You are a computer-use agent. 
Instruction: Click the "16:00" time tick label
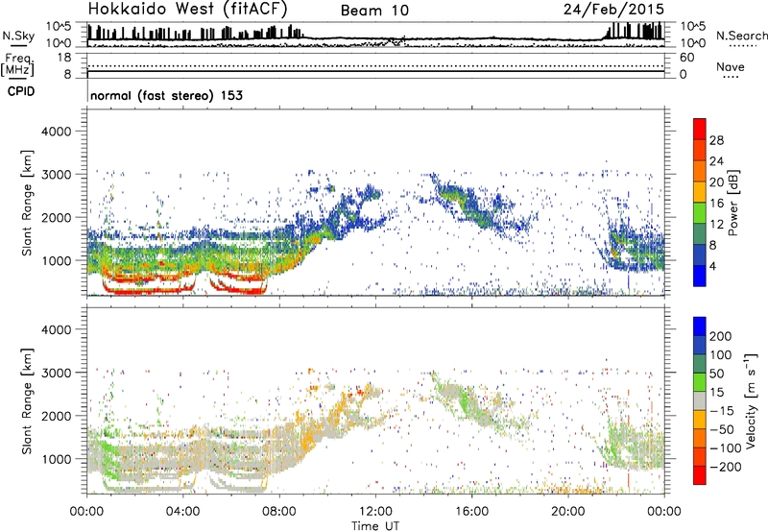point(471,512)
